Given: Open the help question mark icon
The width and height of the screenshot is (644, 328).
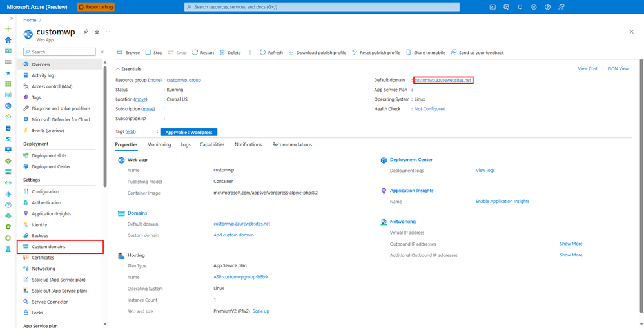Looking at the screenshot, I should tap(547, 6).
